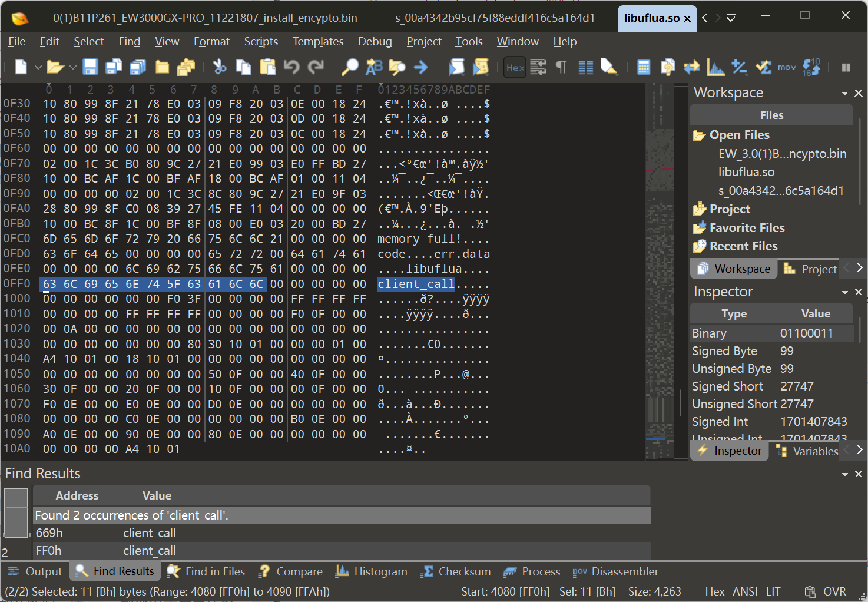
Task: Click the Compare files toolbar icon
Action: 691,67
